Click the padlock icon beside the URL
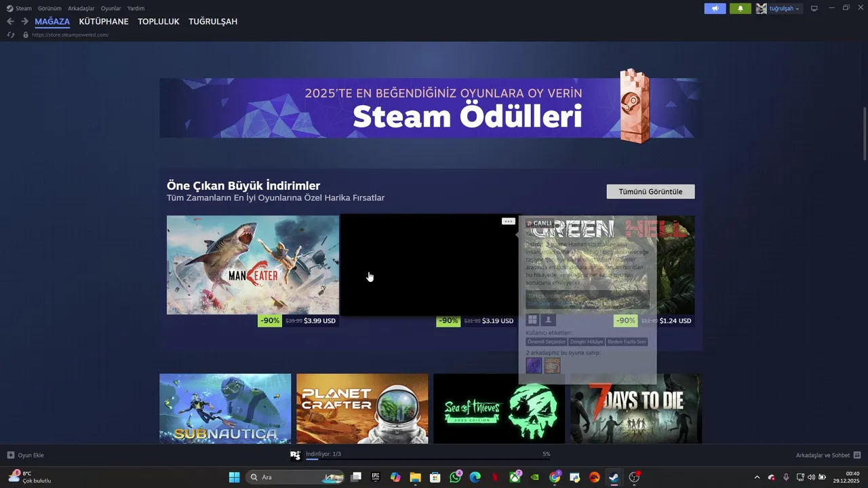Viewport: 868px width, 488px height. pyautogui.click(x=26, y=35)
